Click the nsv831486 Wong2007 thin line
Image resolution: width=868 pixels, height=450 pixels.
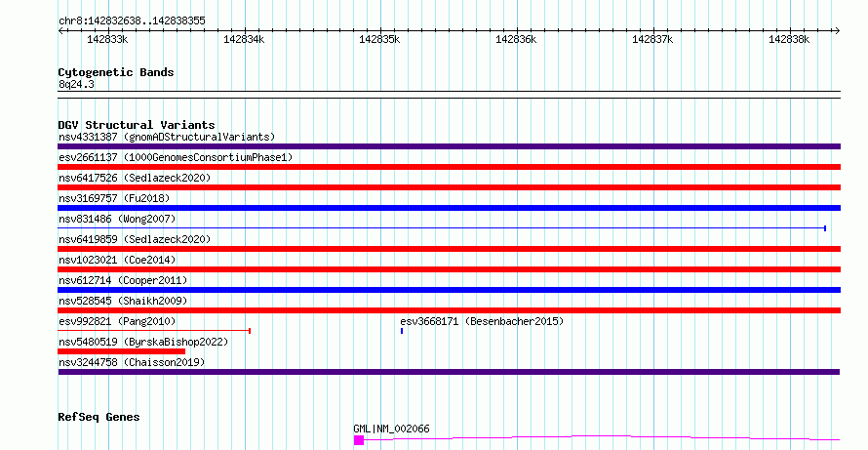(443, 228)
